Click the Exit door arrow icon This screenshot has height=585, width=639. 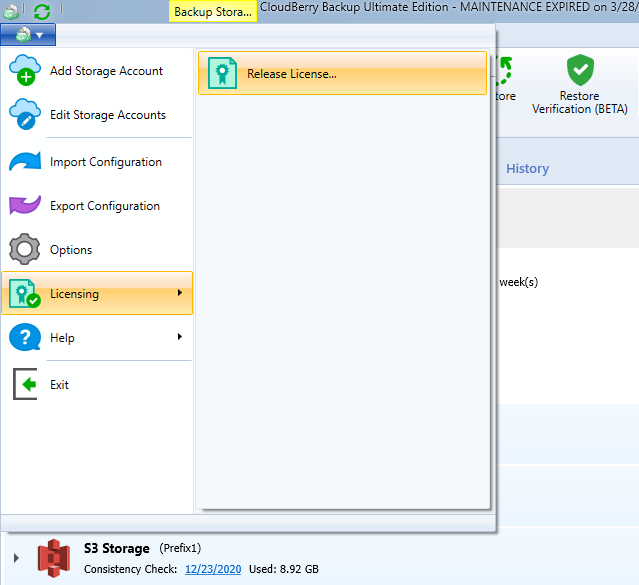(25, 384)
